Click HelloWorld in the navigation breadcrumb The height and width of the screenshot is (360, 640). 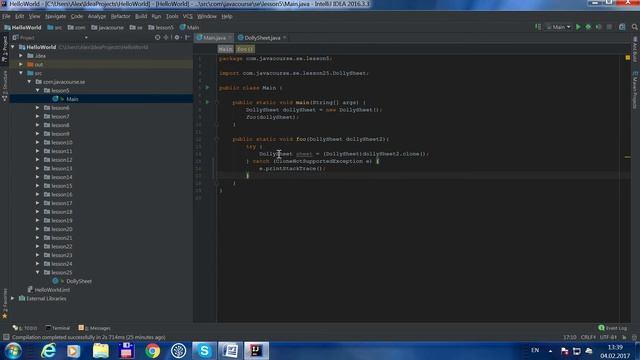[23, 27]
